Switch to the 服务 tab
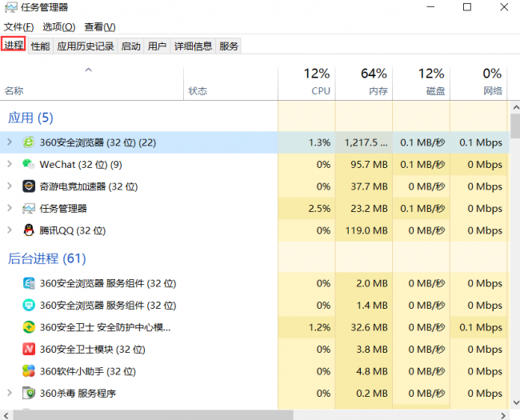 pos(229,46)
